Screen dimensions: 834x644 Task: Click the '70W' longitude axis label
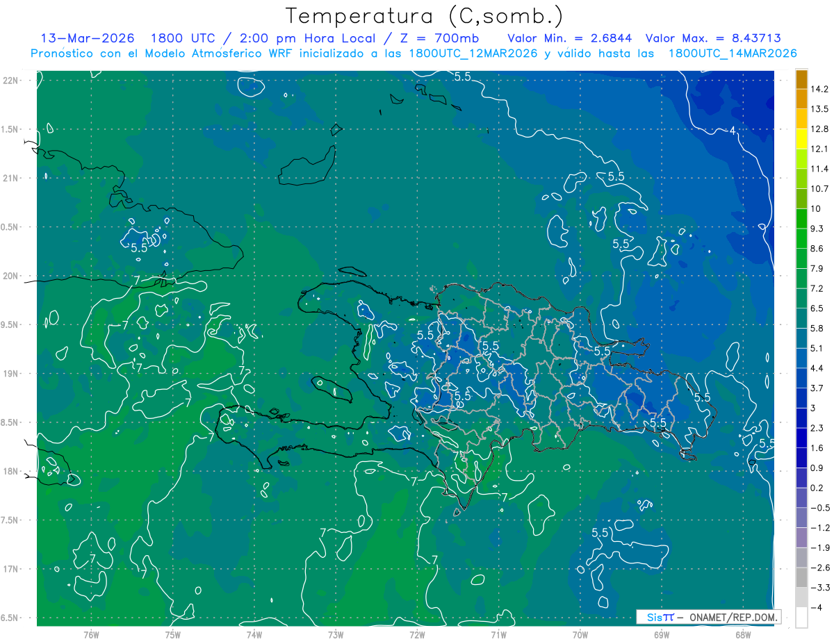click(x=580, y=634)
